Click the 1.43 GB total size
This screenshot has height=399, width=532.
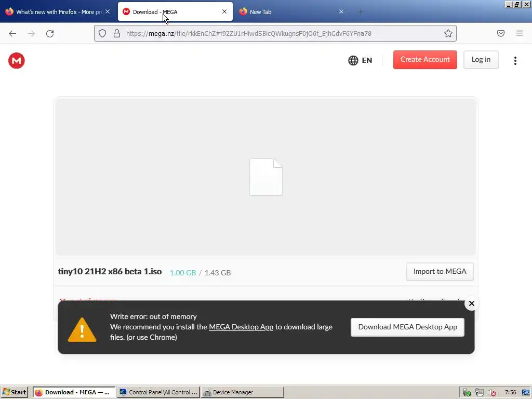click(218, 273)
